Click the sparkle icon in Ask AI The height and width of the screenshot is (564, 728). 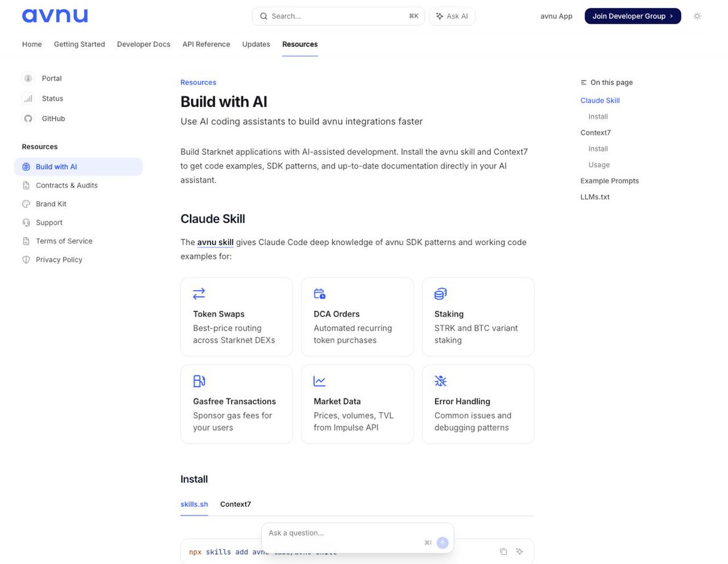[x=440, y=16]
